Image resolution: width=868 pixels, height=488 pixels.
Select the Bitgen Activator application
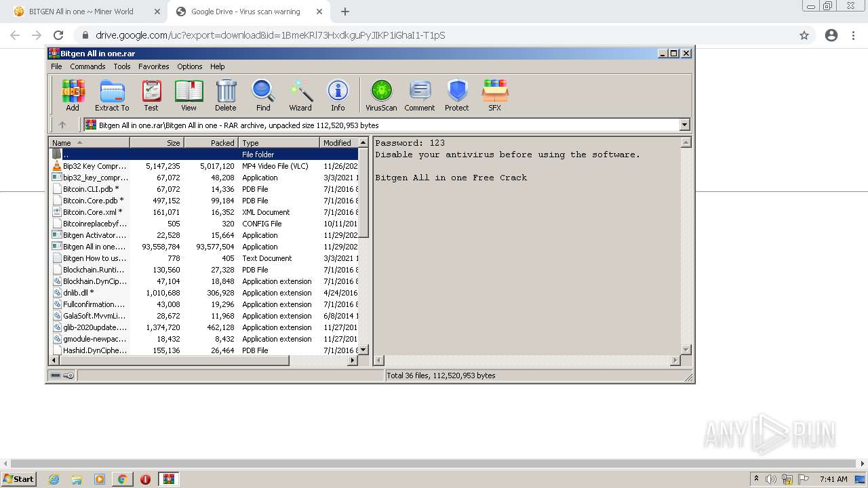[x=203, y=235]
